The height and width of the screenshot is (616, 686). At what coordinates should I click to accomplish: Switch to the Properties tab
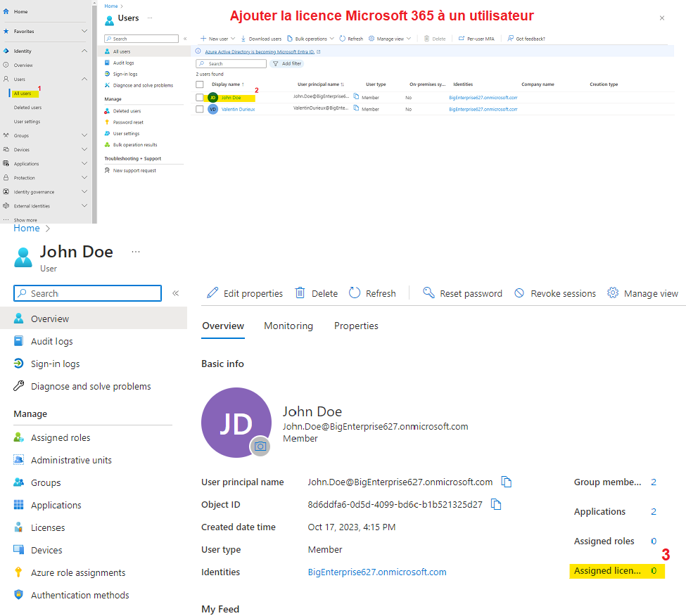(356, 326)
